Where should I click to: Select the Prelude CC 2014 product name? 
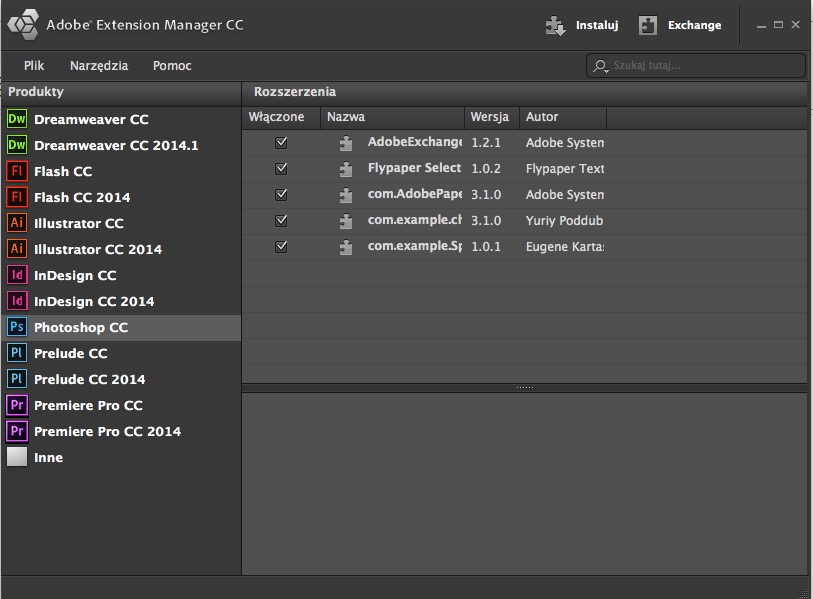click(90, 380)
